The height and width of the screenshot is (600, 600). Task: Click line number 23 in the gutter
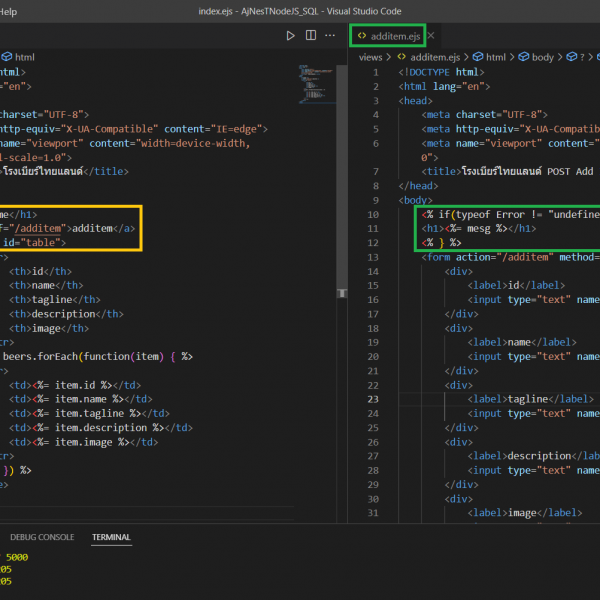tap(372, 399)
